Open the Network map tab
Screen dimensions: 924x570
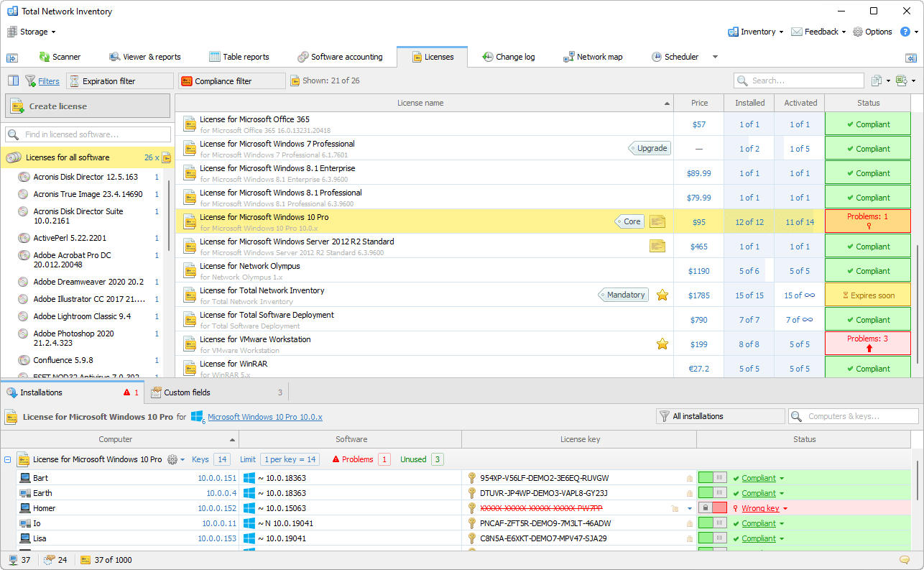pos(593,57)
